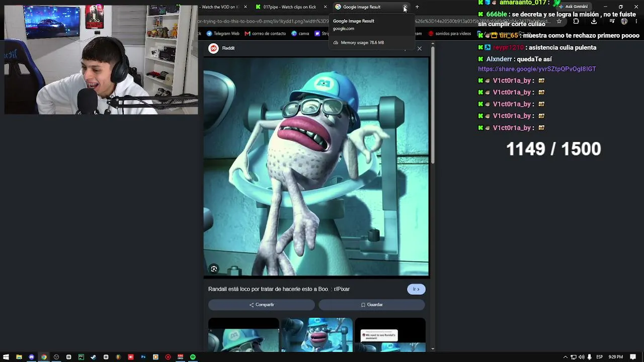The image size is (644, 362).
Task: Open OBS Studio from the taskbar
Action: click(56, 357)
